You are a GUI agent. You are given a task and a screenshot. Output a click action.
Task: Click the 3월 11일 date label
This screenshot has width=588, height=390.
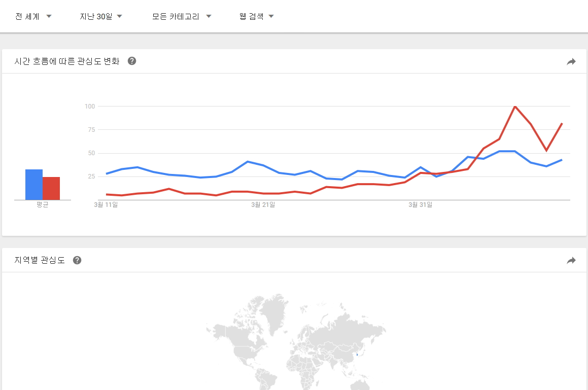coord(106,205)
